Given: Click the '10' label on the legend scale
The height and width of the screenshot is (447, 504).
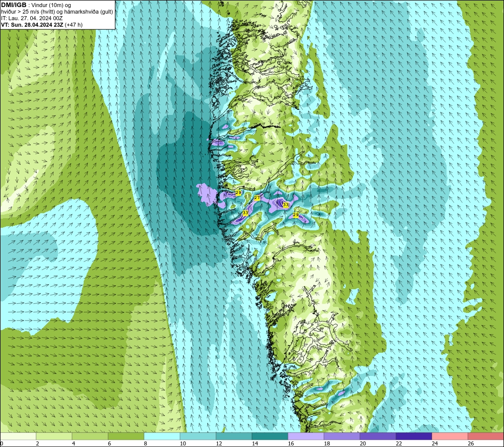Looking at the screenshot, I should [x=183, y=443].
